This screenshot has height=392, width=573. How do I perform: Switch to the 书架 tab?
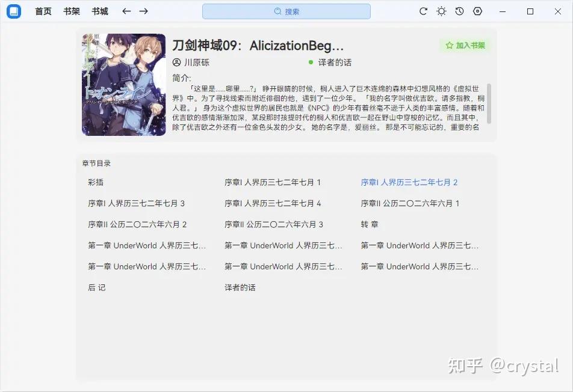click(x=71, y=11)
